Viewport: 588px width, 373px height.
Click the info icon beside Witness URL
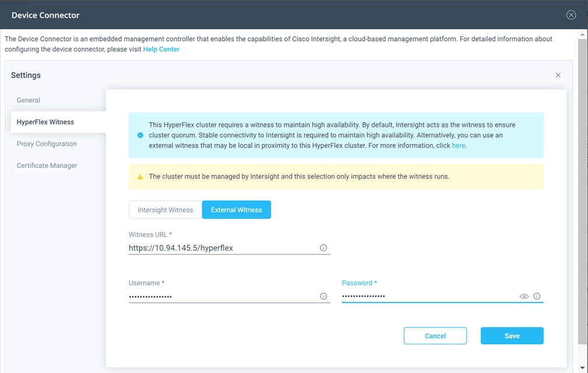(x=323, y=247)
